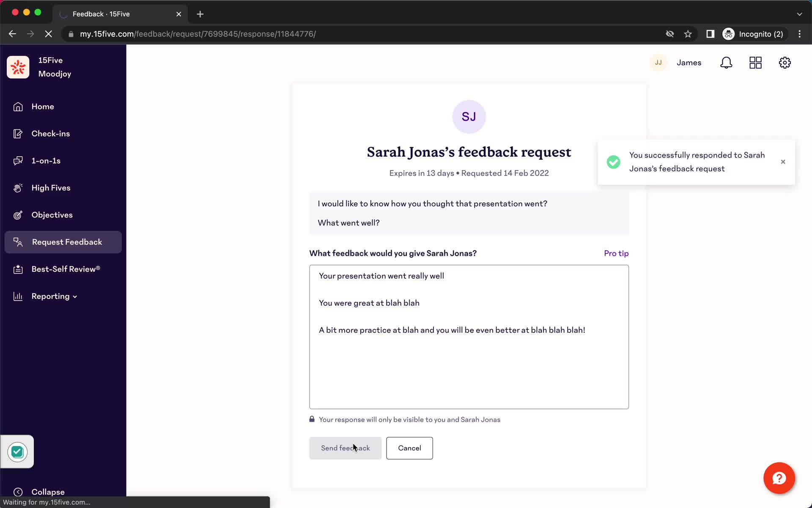Click the notification bell icon
Viewport: 812px width, 508px height.
[x=727, y=63]
